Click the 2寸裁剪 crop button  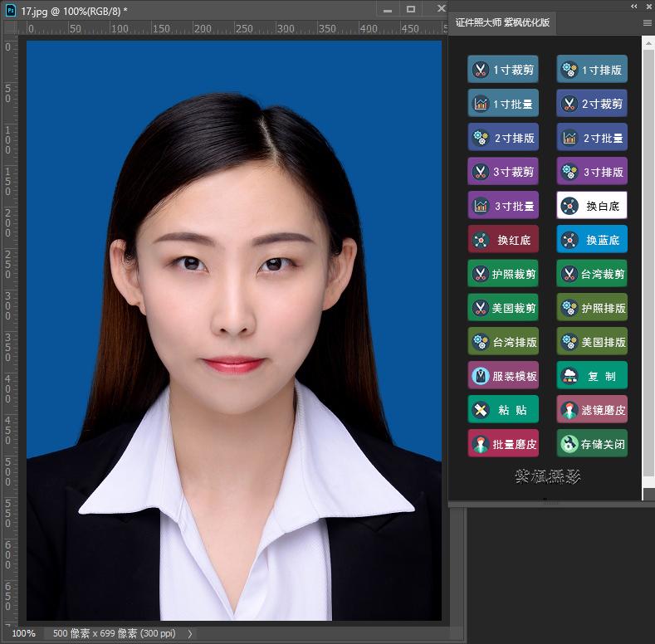click(x=592, y=103)
